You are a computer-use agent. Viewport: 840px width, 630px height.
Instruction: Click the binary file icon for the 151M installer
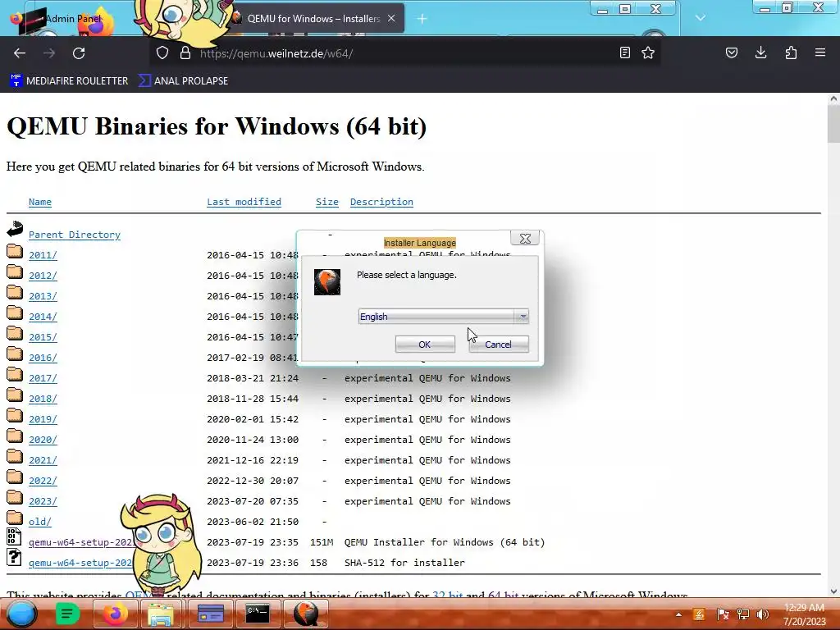pyautogui.click(x=14, y=536)
